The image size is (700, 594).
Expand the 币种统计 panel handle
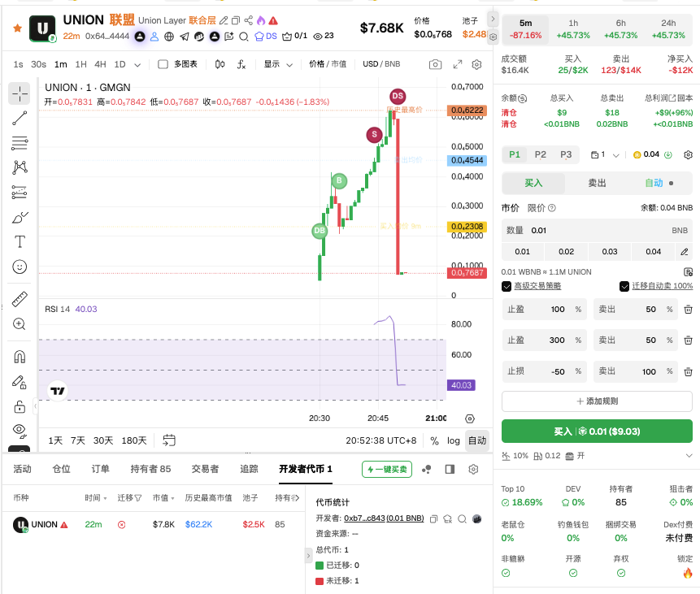coord(308,556)
